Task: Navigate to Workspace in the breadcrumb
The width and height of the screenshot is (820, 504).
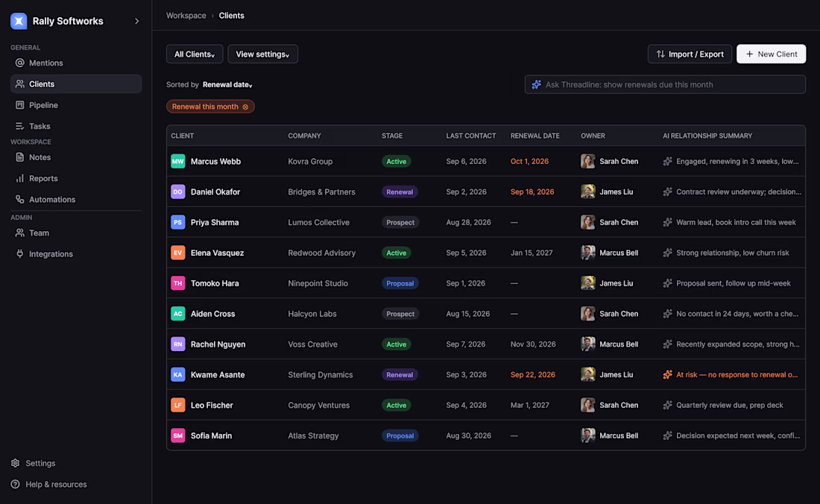Action: pyautogui.click(x=186, y=16)
